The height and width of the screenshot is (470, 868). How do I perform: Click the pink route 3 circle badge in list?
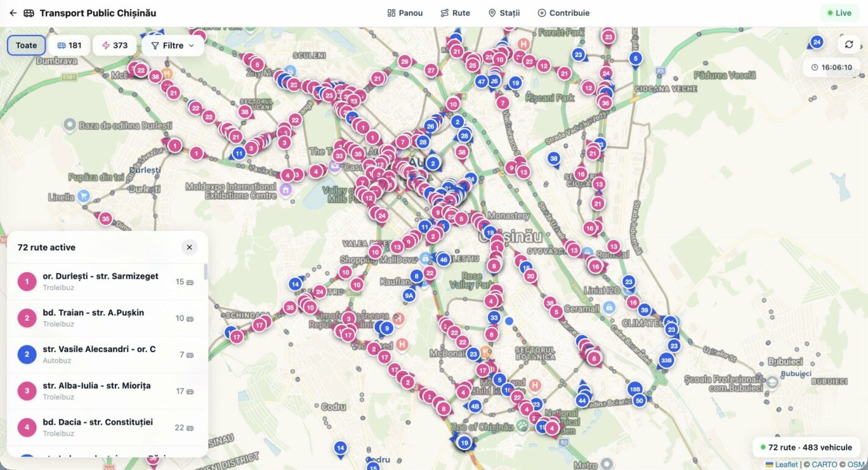tap(27, 391)
